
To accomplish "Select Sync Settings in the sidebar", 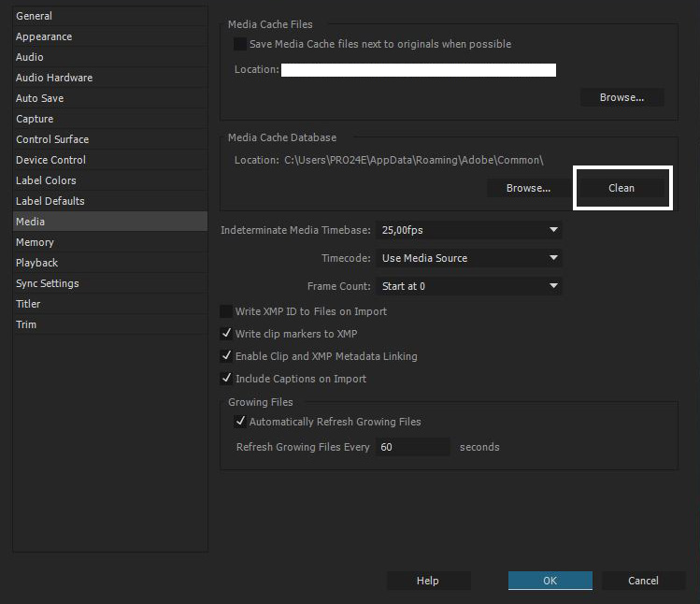I will [x=48, y=283].
